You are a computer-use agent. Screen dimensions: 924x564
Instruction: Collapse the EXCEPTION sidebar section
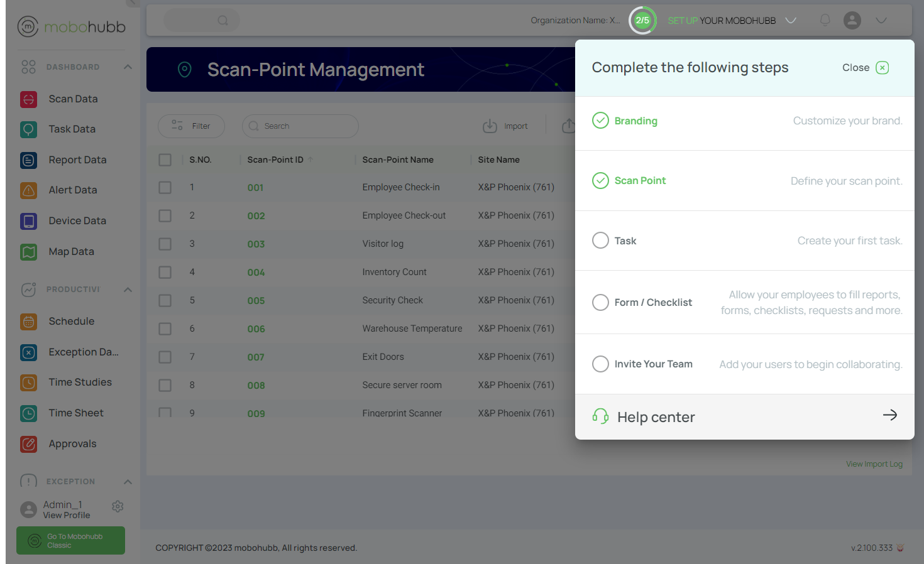pyautogui.click(x=128, y=482)
